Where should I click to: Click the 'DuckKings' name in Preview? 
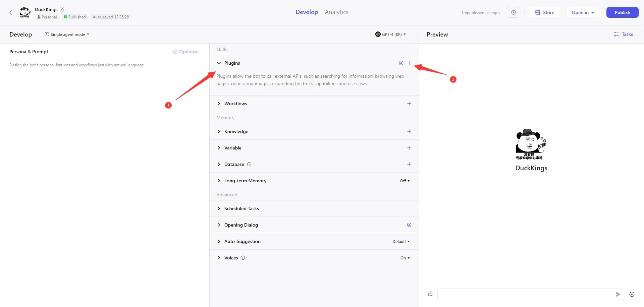tap(531, 168)
